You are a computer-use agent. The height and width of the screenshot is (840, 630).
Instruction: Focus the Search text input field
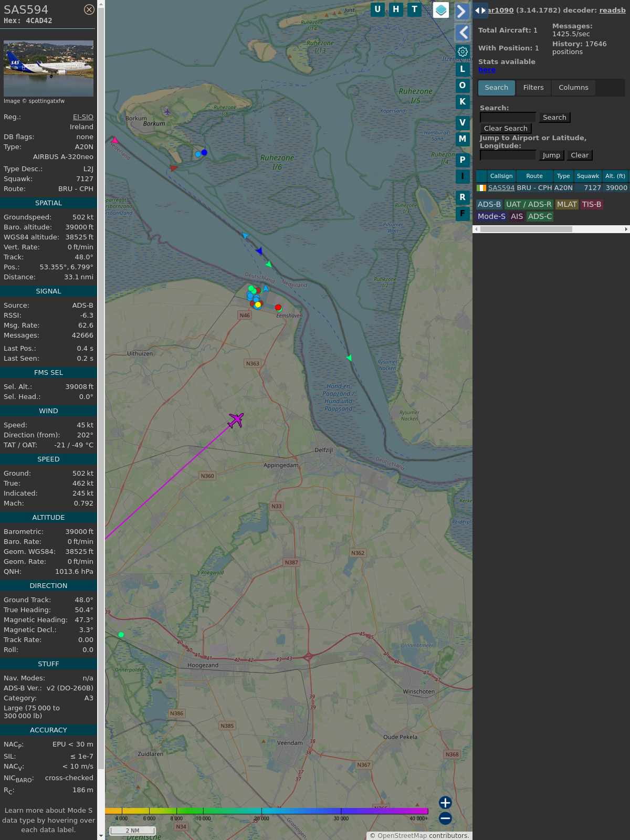[508, 118]
